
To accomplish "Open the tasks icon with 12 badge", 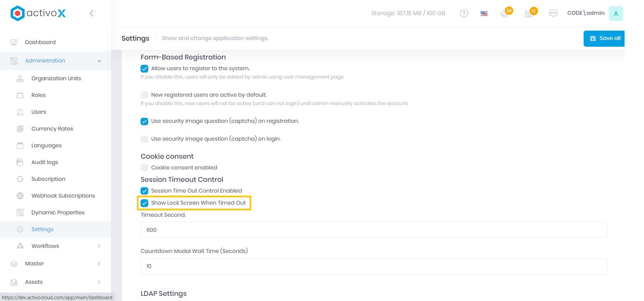I will click(x=529, y=14).
